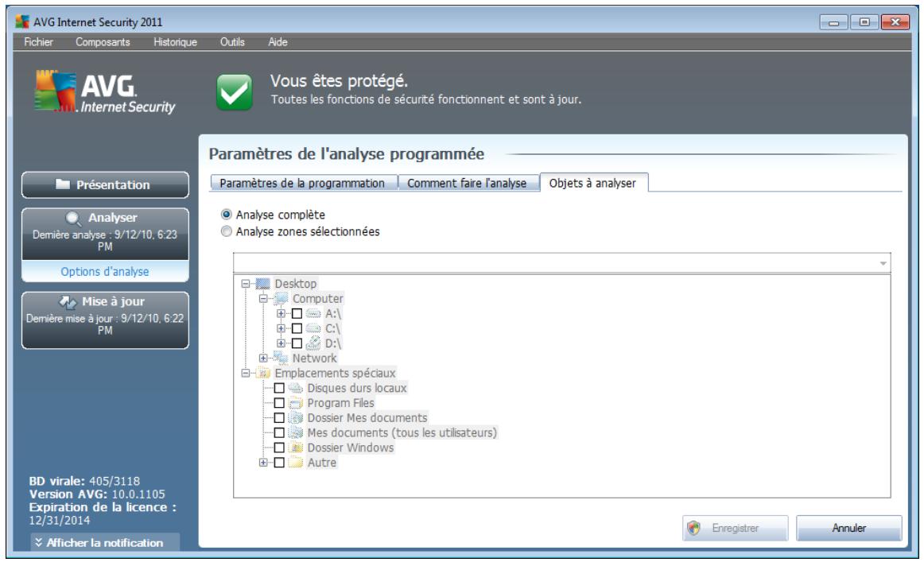Click the chevron icon beside Afficher la notification
The height and width of the screenshot is (562, 924).
coord(39,543)
